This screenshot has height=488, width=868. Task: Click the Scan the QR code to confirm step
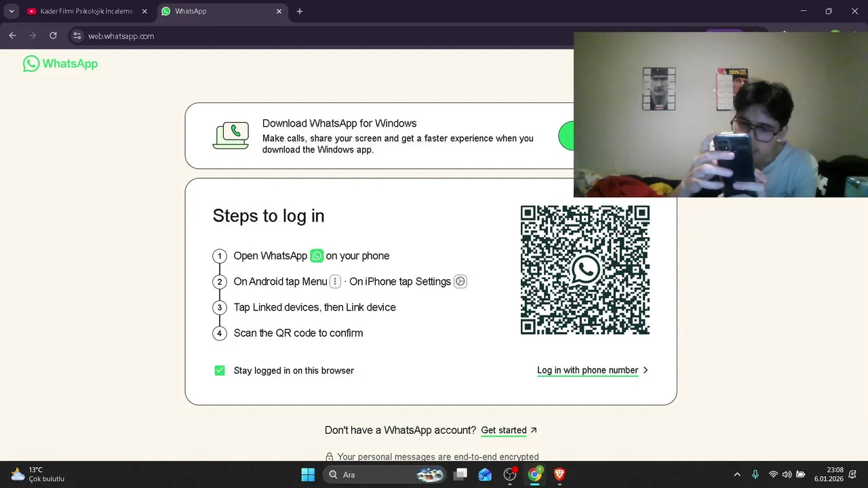[x=298, y=333]
